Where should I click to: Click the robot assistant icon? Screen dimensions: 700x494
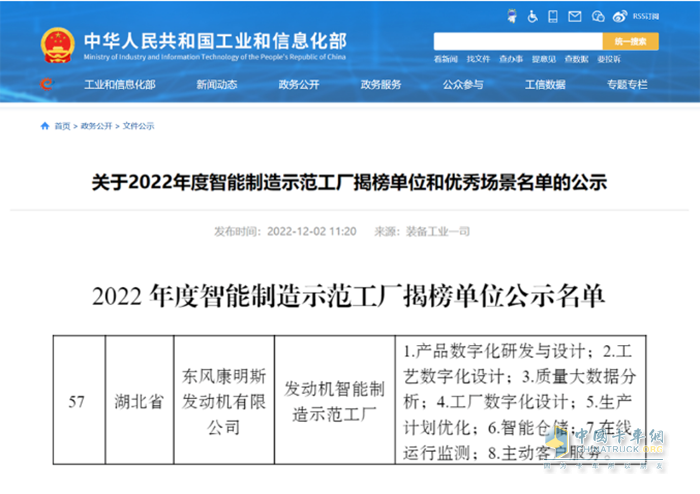coord(511,15)
